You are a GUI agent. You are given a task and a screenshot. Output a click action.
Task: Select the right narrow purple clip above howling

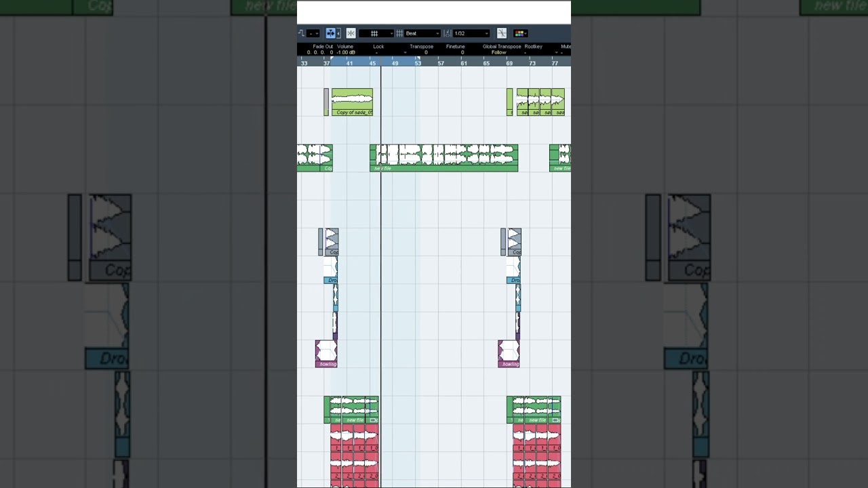517,326
